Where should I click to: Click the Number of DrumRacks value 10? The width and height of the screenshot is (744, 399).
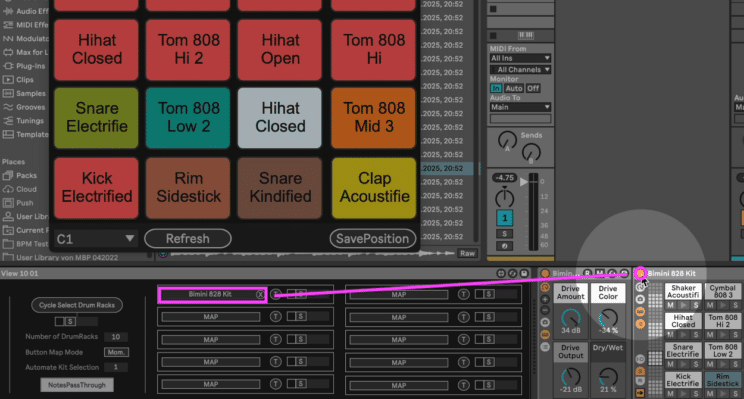(x=115, y=336)
